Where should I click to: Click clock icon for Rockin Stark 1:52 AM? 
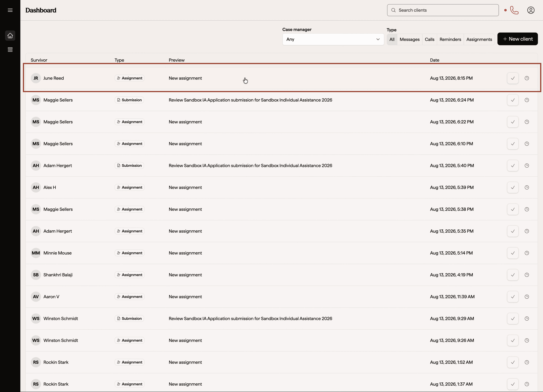point(527,362)
